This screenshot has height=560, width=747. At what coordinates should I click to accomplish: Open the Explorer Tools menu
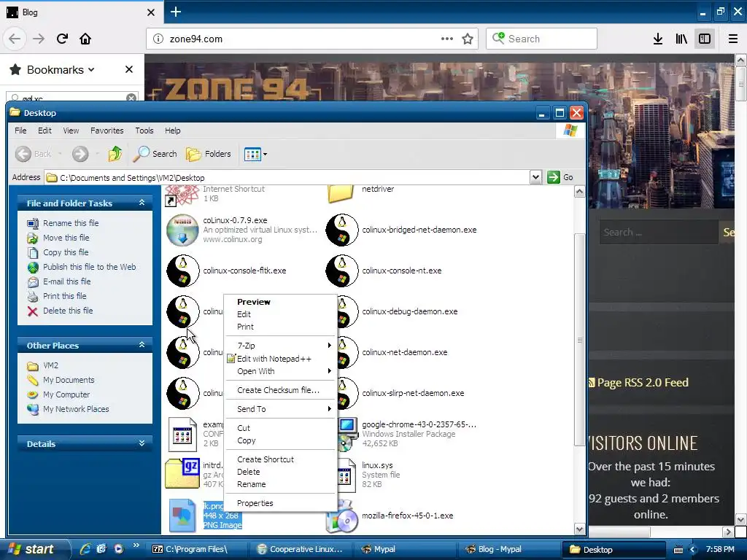pos(144,131)
